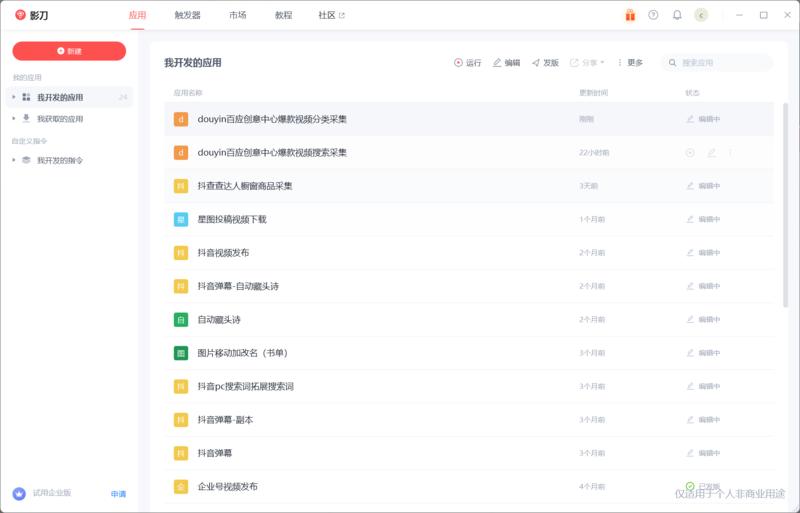This screenshot has width=800, height=513.
Task: Switch to the 教程 tab
Action: pyautogui.click(x=283, y=15)
